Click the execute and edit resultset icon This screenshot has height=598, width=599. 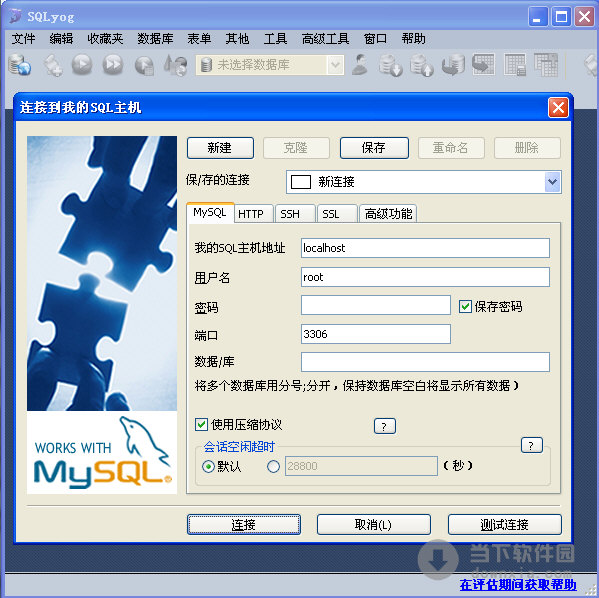[x=144, y=65]
